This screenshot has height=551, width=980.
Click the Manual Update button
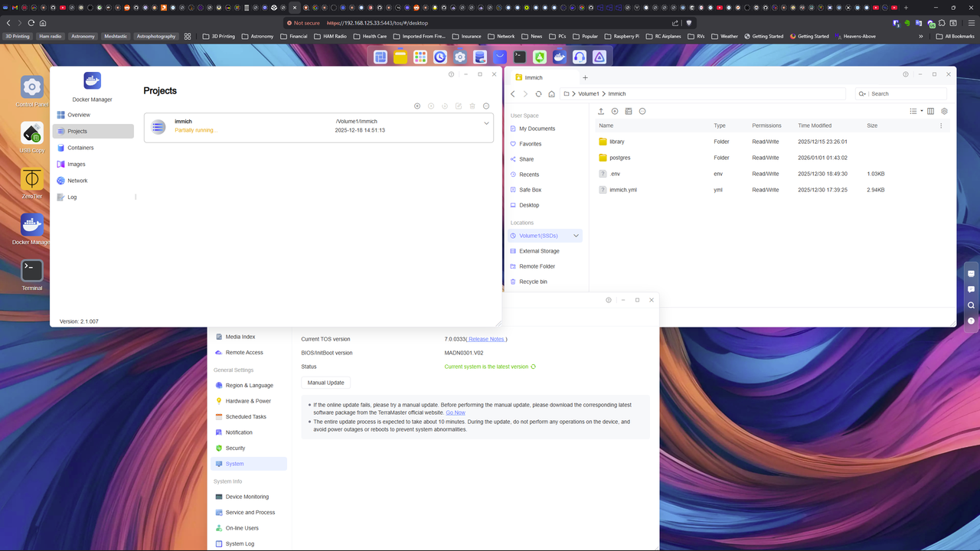[326, 383]
